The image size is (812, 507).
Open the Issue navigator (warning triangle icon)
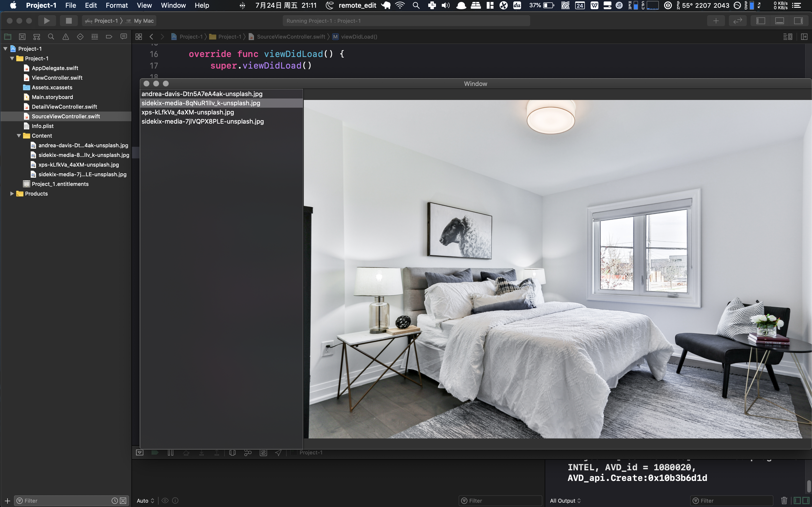(65, 36)
